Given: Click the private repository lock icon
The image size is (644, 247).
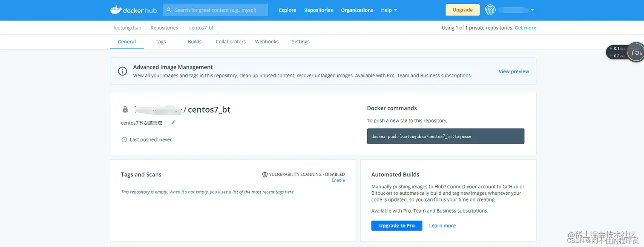Looking at the screenshot, I should [125, 110].
